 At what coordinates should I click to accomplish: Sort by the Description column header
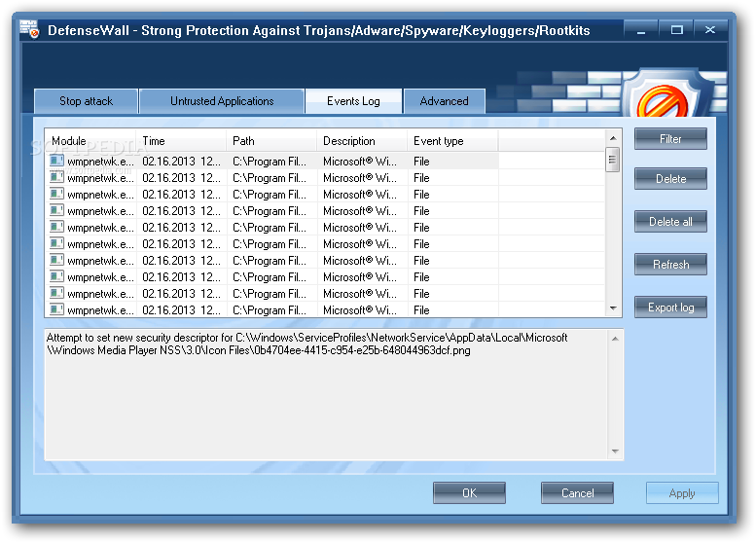[363, 141]
